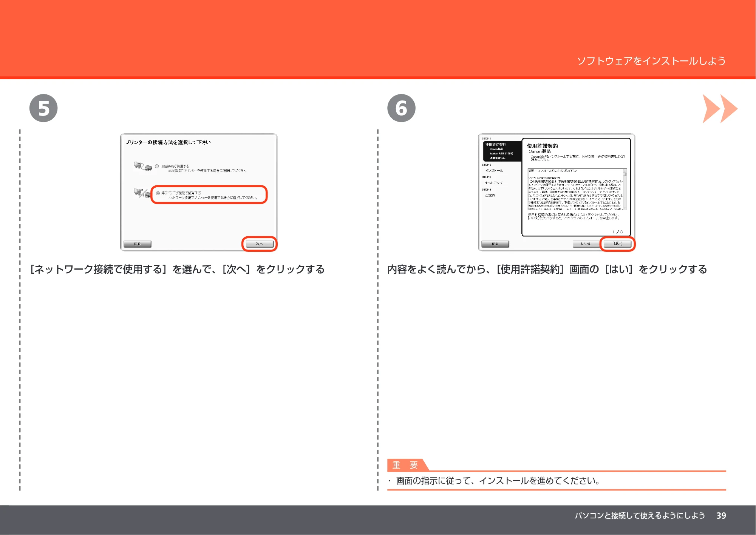Click the license text scrollbar thumb
Viewport: 756px width, 535px height.
pyautogui.click(x=625, y=174)
